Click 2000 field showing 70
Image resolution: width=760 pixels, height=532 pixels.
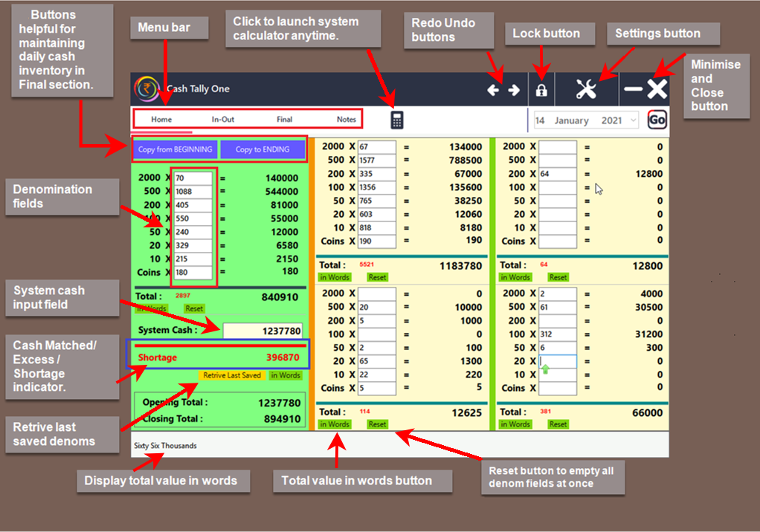tap(193, 178)
